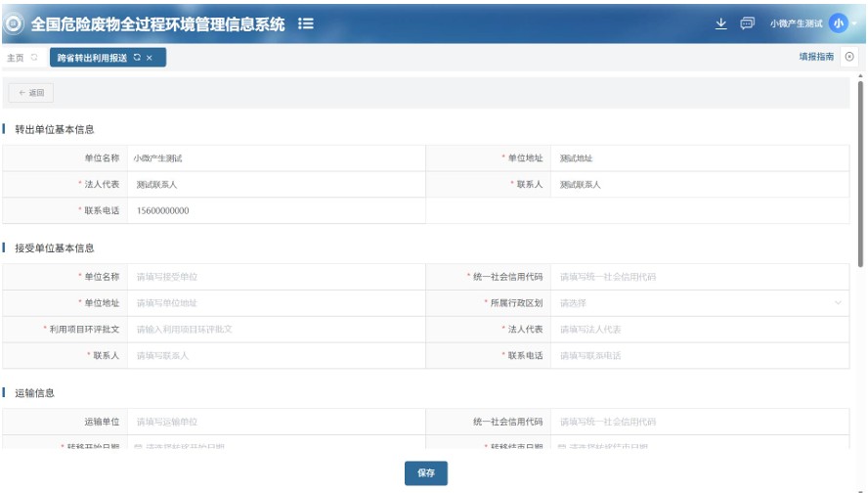Image resolution: width=868 pixels, height=493 pixels.
Task: Click the 小微产生测试 unit name value
Action: point(157,158)
